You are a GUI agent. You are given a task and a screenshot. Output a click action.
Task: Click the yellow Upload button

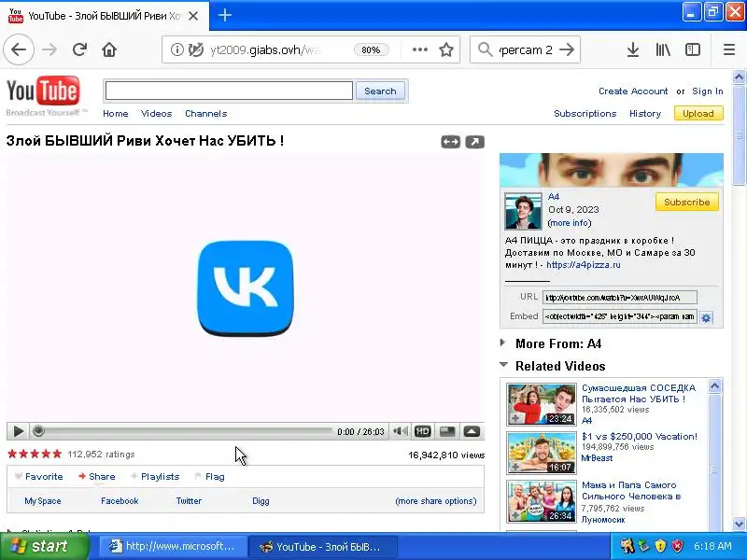[x=698, y=113]
